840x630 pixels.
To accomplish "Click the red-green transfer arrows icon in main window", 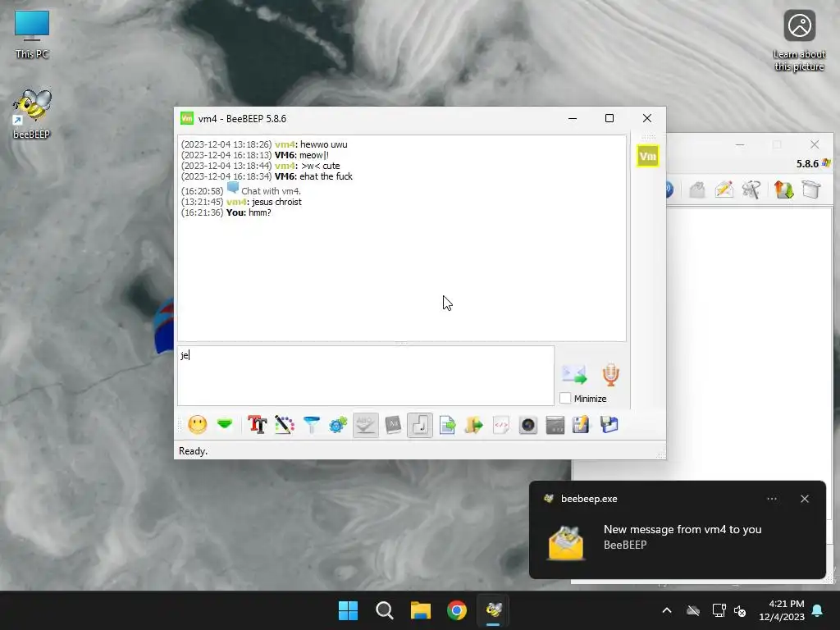I will 783,189.
